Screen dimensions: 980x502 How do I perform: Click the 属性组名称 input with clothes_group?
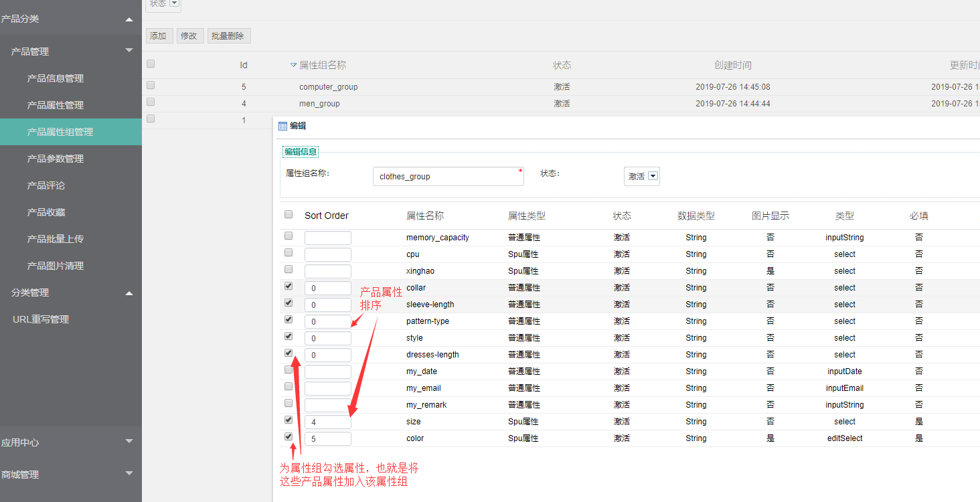coord(448,177)
